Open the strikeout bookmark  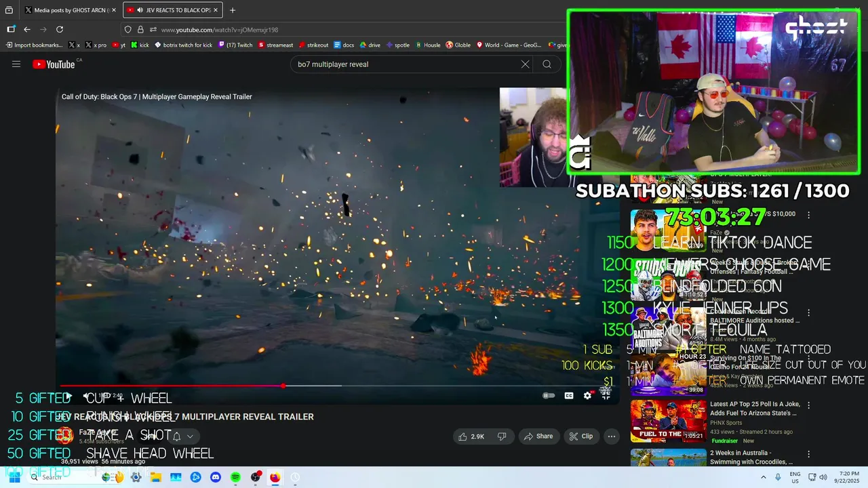tap(313, 45)
